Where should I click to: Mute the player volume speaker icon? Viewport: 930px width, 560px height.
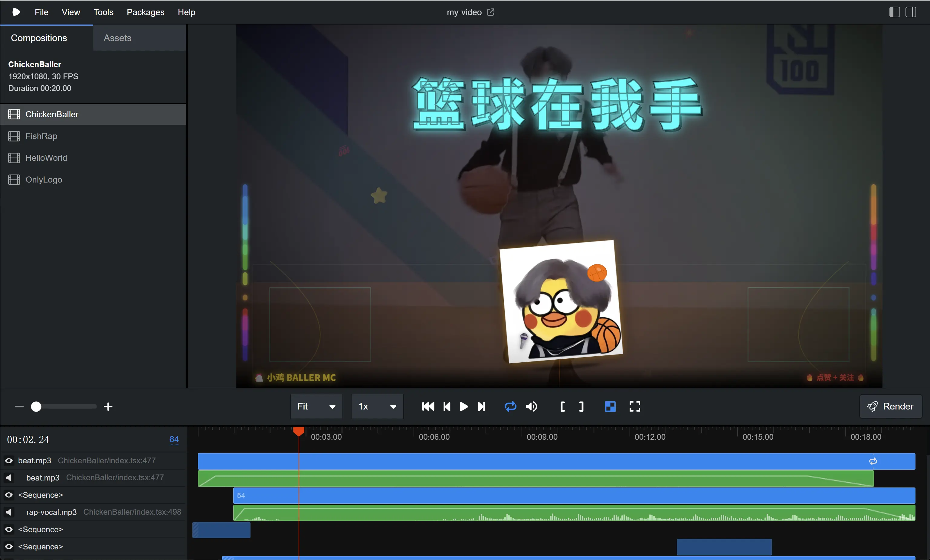pyautogui.click(x=532, y=406)
